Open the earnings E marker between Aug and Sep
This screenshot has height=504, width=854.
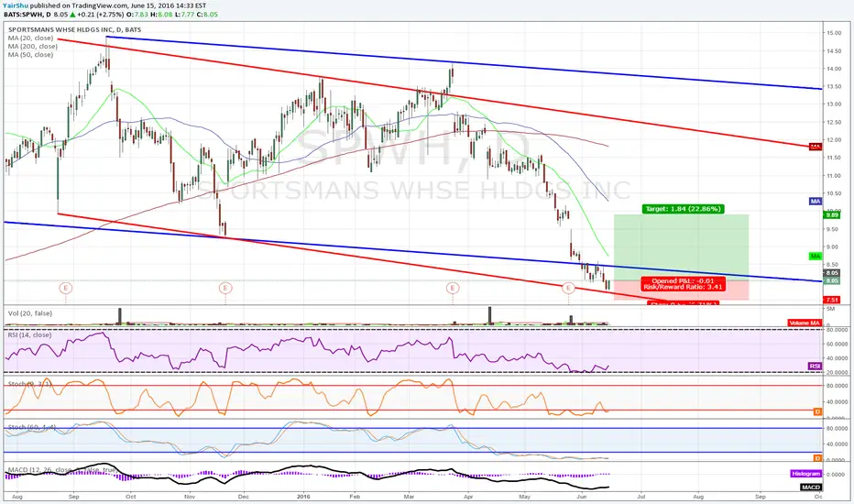click(x=66, y=288)
